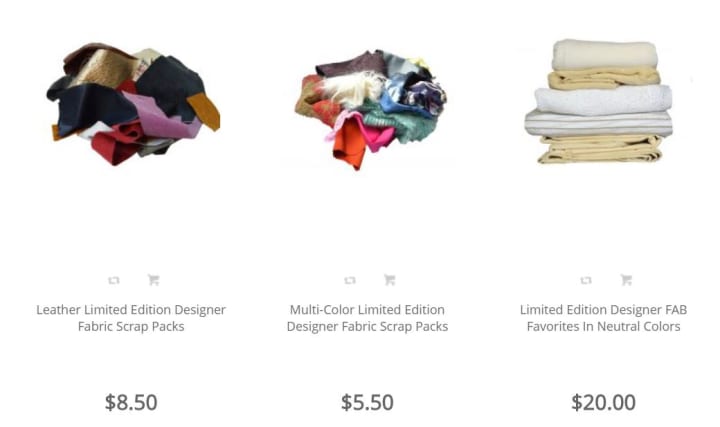This screenshot has height=427, width=720.
Task: View the stacked neutral fabrics product image
Action: (599, 101)
